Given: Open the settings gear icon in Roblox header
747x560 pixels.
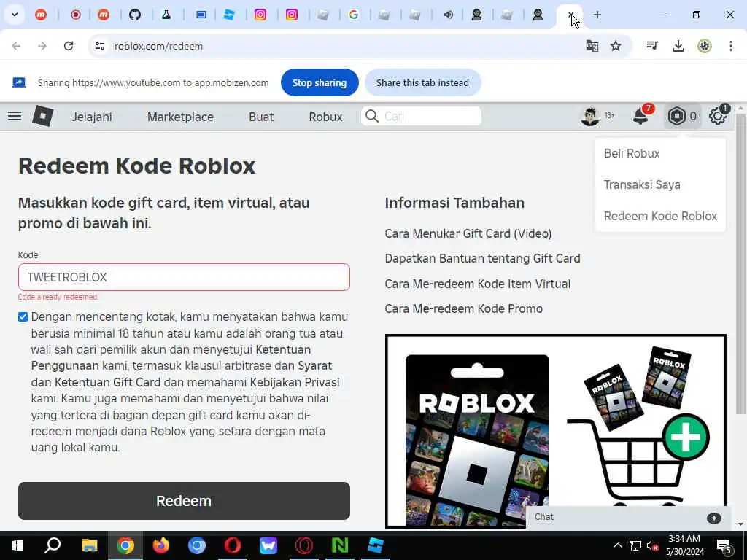Looking at the screenshot, I should (x=718, y=116).
